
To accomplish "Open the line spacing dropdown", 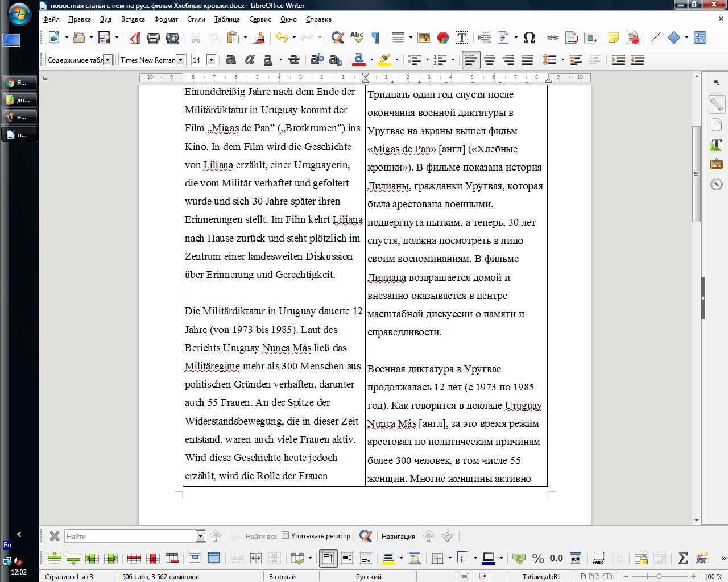I will point(562,60).
